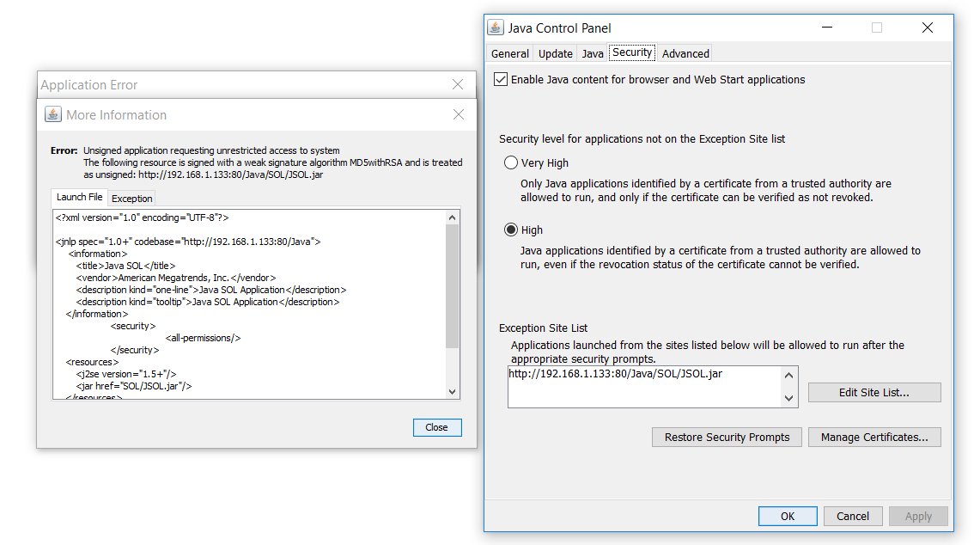Confirm with the OK button
980x545 pixels.
pyautogui.click(x=788, y=517)
